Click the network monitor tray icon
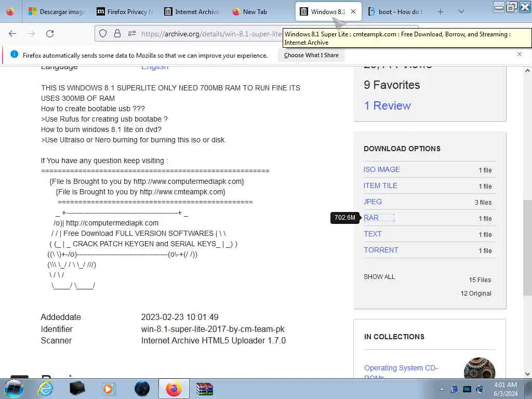Image resolution: width=532 pixels, height=399 pixels. click(x=467, y=389)
